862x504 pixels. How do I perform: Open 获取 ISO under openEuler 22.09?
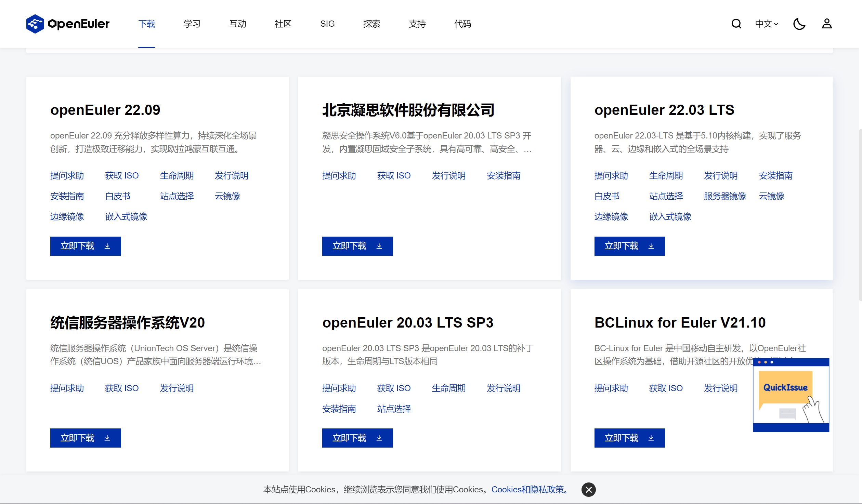122,175
